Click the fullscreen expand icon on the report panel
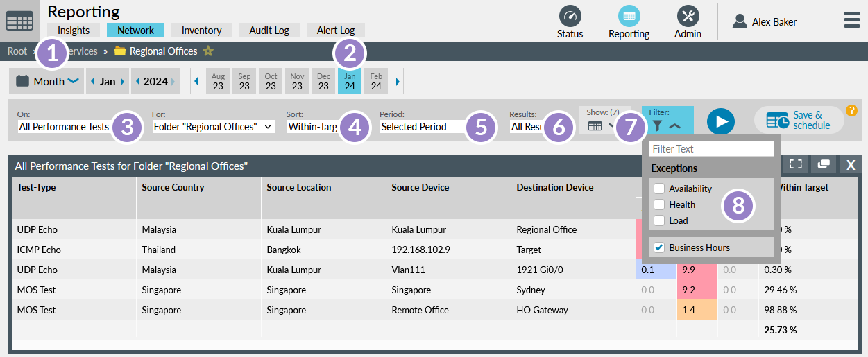The image size is (868, 357). point(796,164)
